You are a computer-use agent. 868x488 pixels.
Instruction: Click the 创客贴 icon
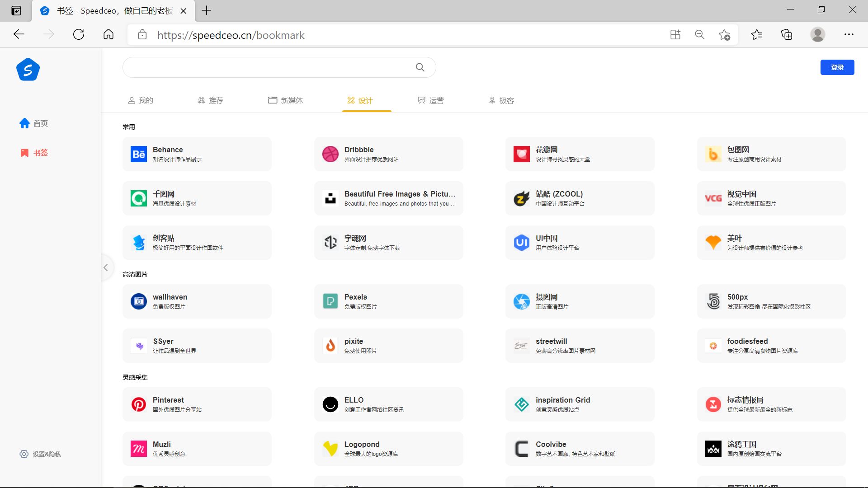pos(139,243)
